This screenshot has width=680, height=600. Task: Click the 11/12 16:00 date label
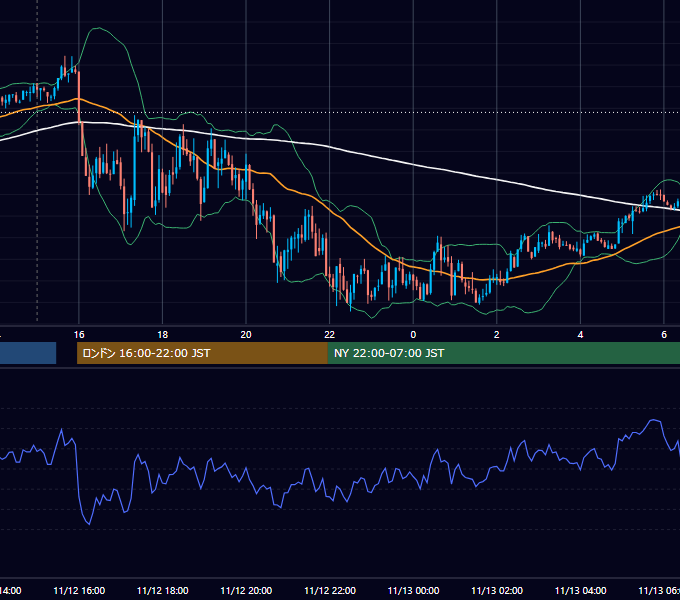[79, 590]
